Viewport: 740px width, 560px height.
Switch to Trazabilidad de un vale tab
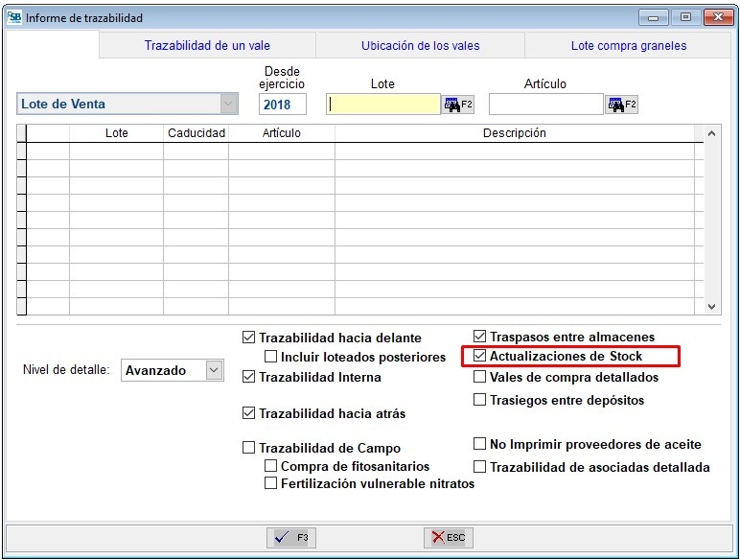[x=207, y=45]
